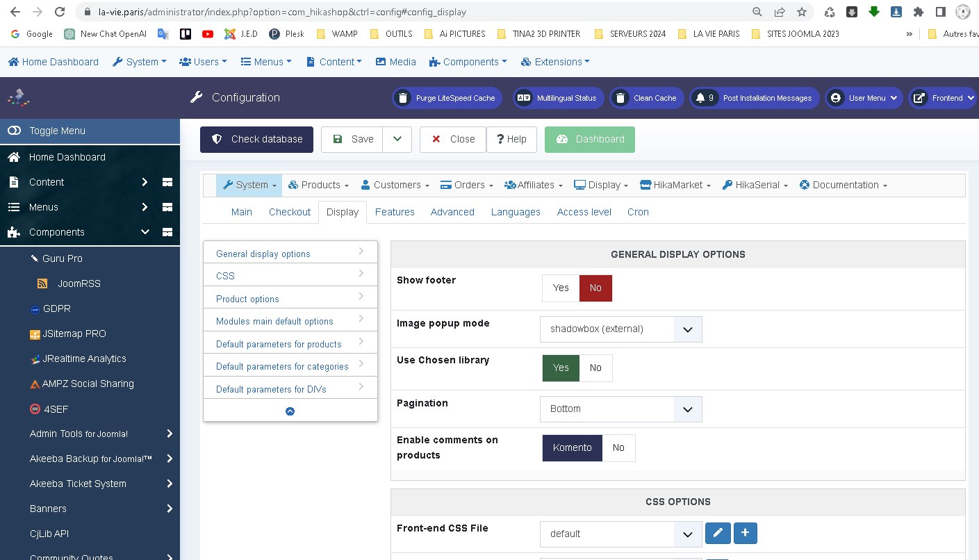Image resolution: width=979 pixels, height=560 pixels.
Task: Open JRealtime Analytics component
Action: (x=78, y=359)
